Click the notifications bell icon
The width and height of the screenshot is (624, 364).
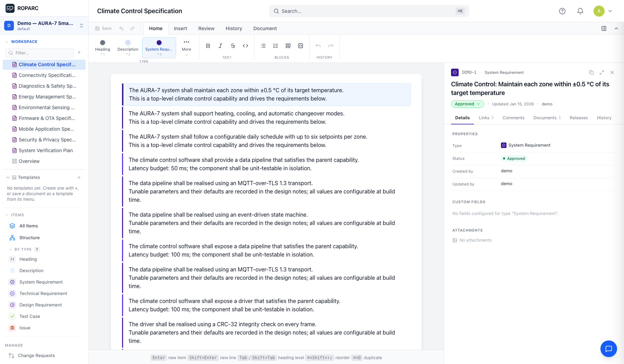(x=580, y=11)
